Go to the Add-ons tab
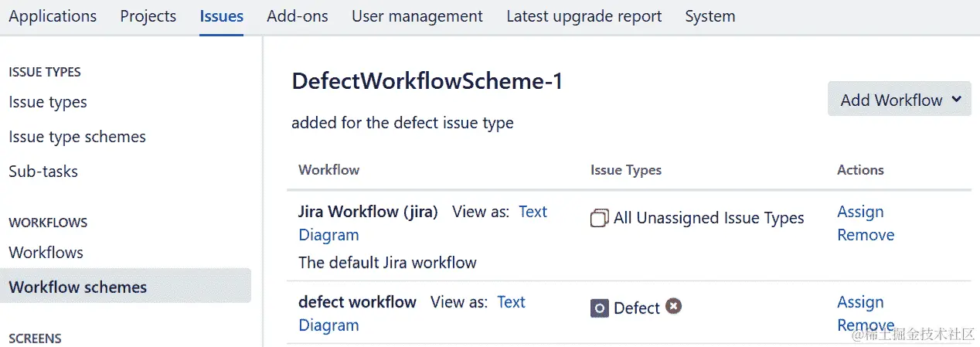Viewport: 980px width, 347px height. click(298, 16)
